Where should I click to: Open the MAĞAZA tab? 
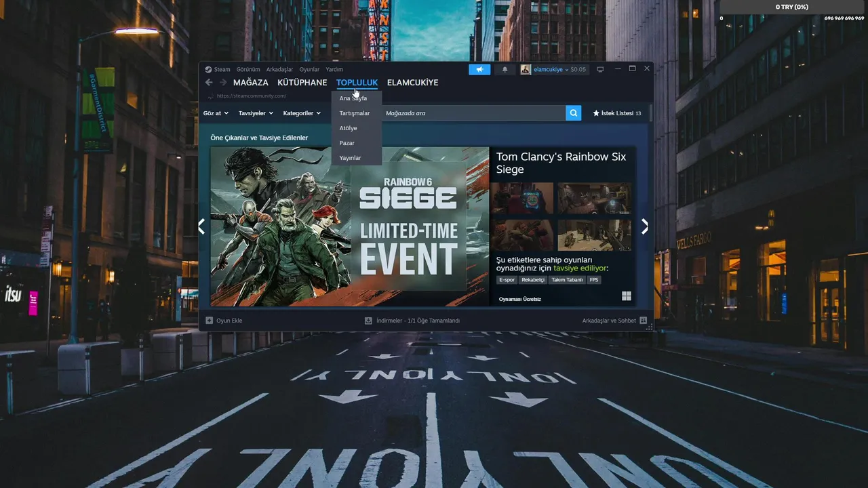click(251, 83)
